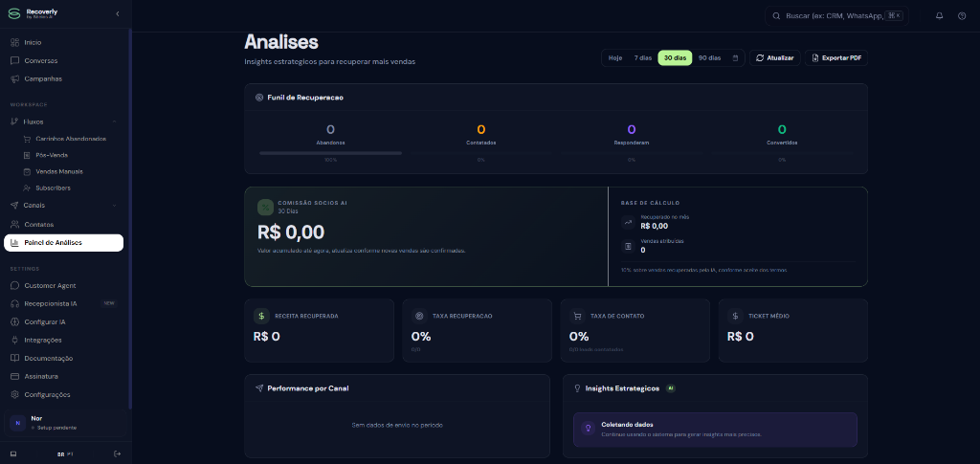Click the Pós-Venda receipt icon
Image resolution: width=980 pixels, height=464 pixels.
(27, 155)
